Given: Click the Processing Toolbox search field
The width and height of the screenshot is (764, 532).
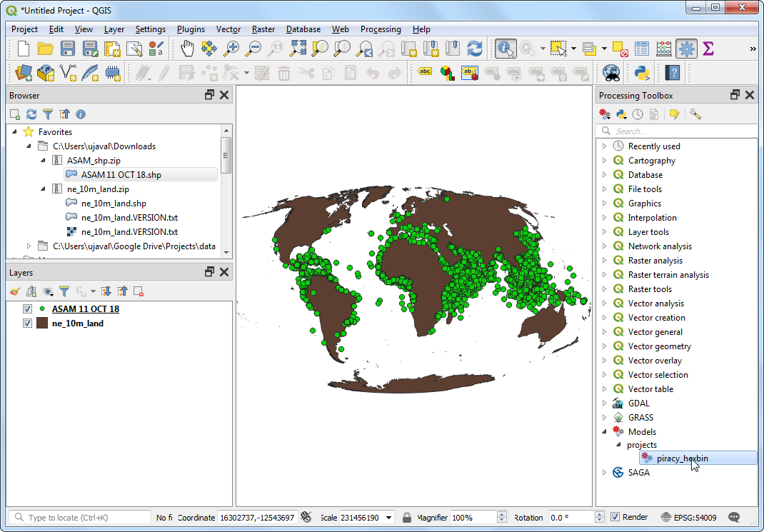Looking at the screenshot, I should click(678, 131).
